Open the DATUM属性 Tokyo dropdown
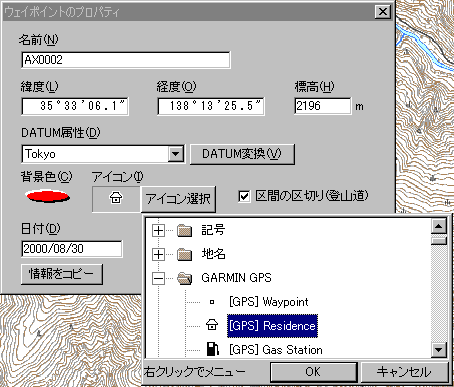The height and width of the screenshot is (387, 454). [x=176, y=154]
